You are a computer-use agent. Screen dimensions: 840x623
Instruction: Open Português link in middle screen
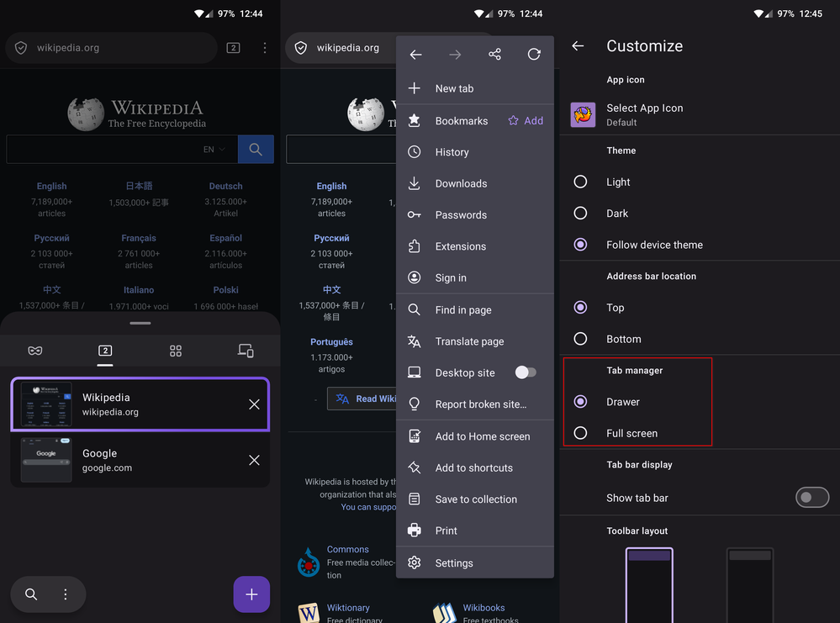[x=331, y=341]
